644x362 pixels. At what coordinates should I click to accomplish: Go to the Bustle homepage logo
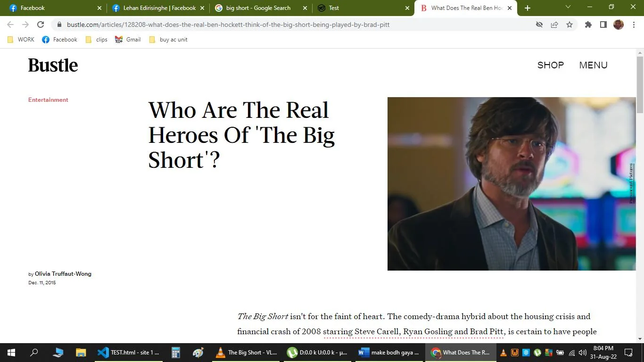pos(53,65)
